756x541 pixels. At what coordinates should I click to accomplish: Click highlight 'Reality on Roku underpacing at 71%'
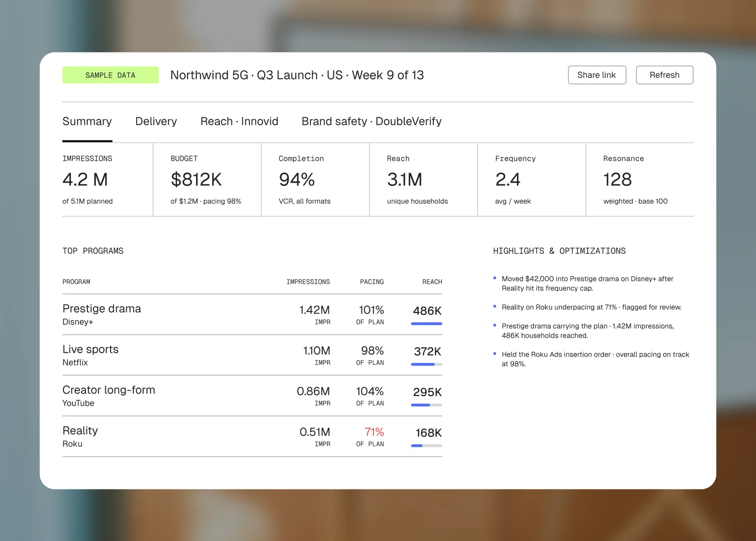coord(592,307)
